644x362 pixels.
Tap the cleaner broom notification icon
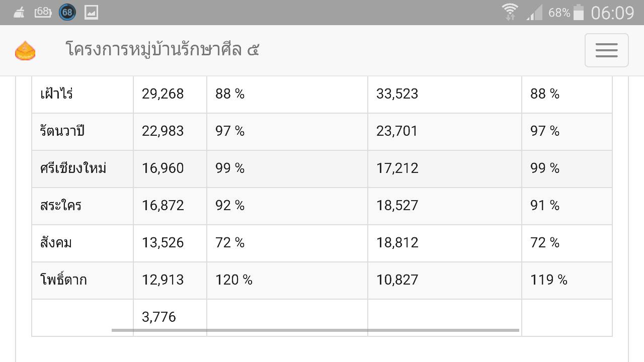19,12
